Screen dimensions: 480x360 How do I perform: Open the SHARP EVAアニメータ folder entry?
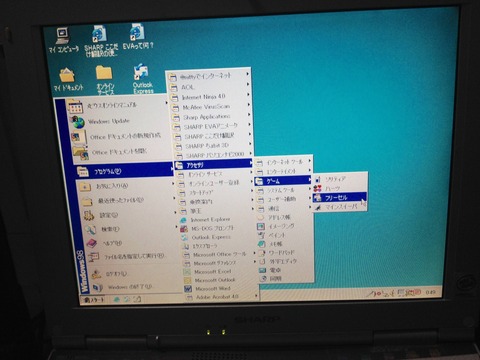(211, 126)
